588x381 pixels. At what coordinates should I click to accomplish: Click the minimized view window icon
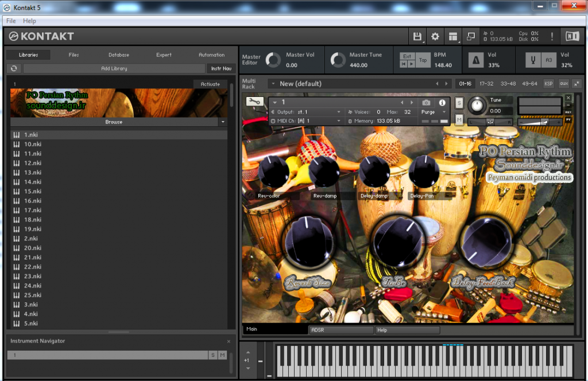pos(471,36)
